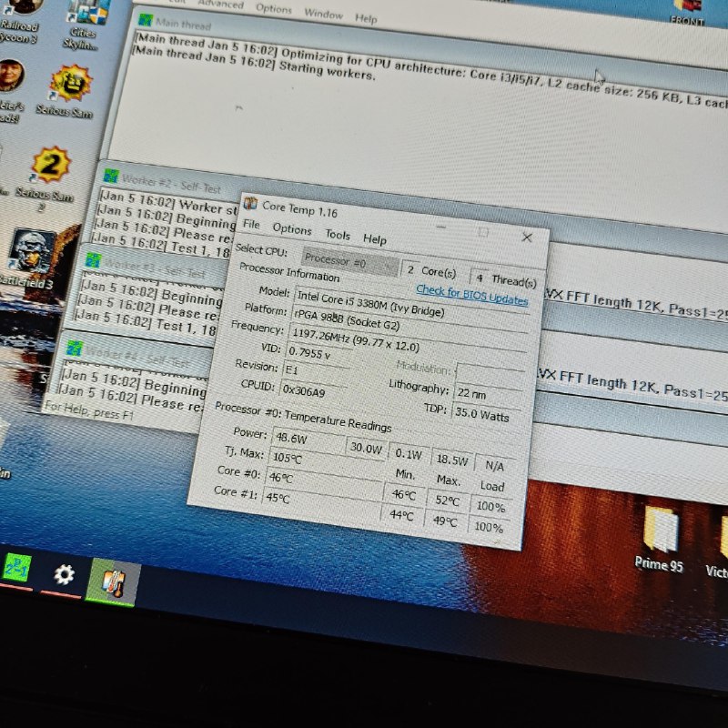
Task: Click the N/A power reading
Action: point(495,466)
